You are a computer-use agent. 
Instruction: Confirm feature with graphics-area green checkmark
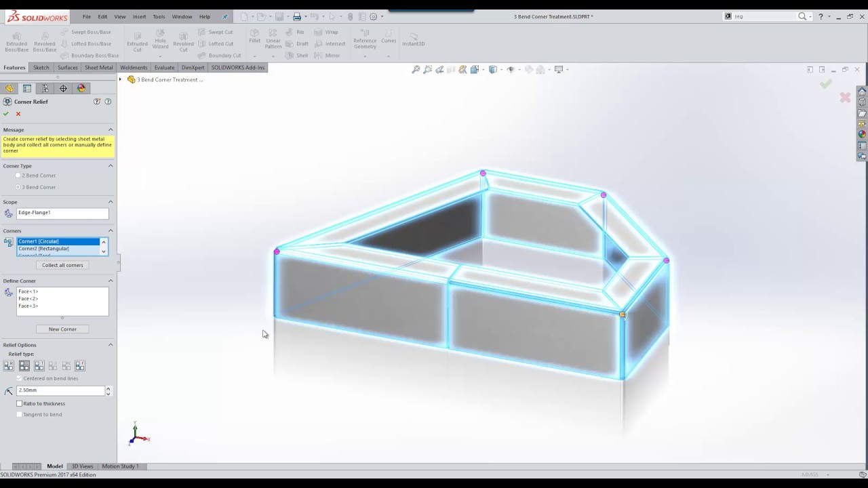click(825, 84)
